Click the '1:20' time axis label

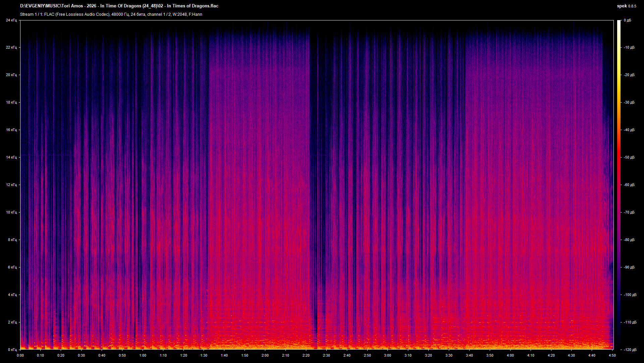coord(184,356)
